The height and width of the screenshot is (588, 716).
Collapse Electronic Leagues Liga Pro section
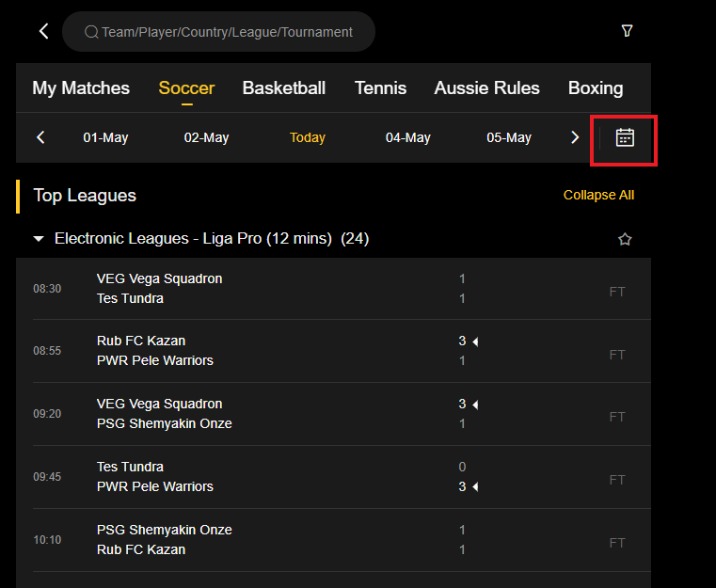pyautogui.click(x=39, y=239)
